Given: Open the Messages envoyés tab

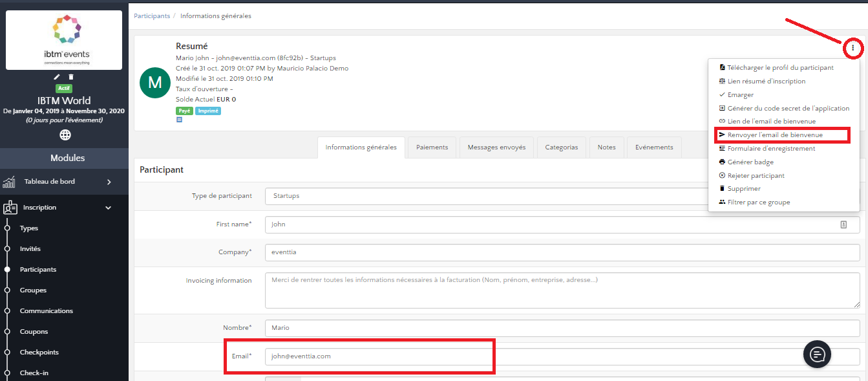Looking at the screenshot, I should (496, 147).
